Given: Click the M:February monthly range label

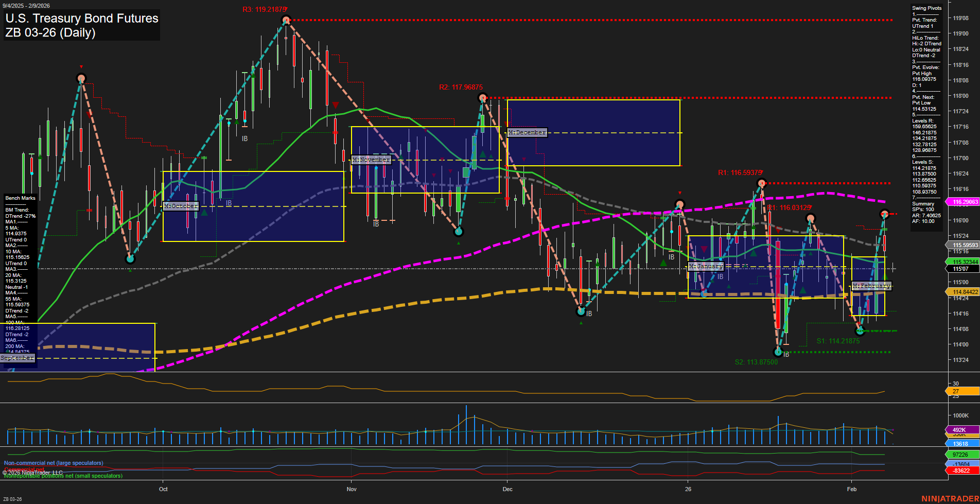Looking at the screenshot, I should coord(871,286).
